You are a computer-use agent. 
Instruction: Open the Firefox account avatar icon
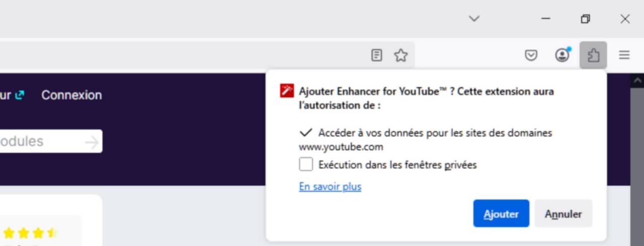click(562, 55)
